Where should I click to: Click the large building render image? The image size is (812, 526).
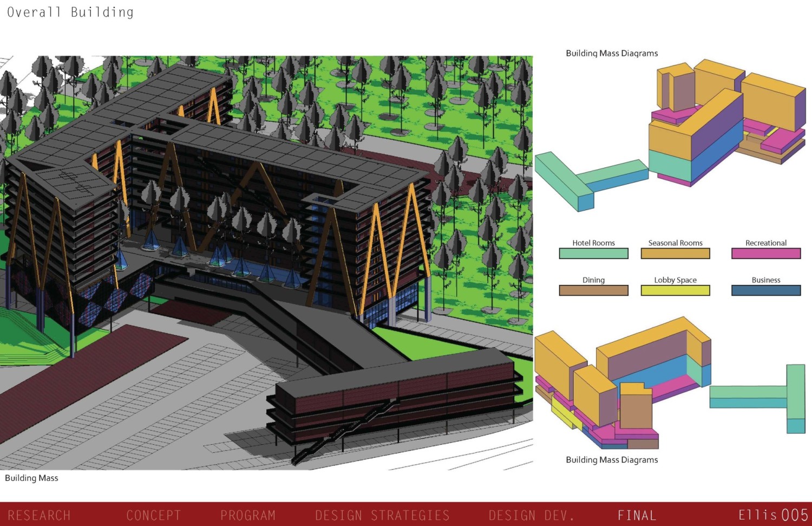pyautogui.click(x=266, y=263)
